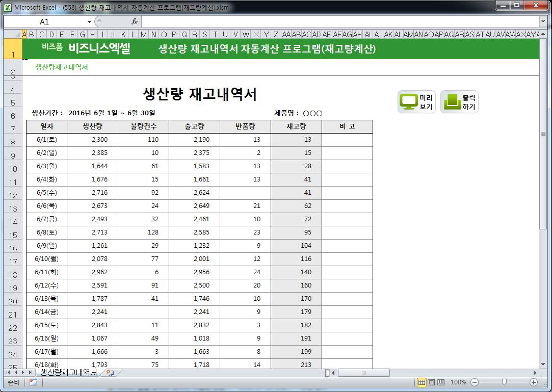This screenshot has width=552, height=392.
Task: Click the Select All corner button
Action: click(x=13, y=34)
